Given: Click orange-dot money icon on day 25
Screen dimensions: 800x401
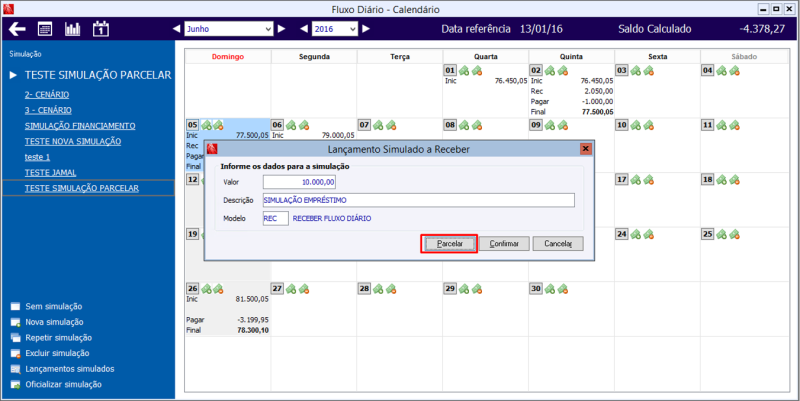Looking at the screenshot, I should point(734,234).
